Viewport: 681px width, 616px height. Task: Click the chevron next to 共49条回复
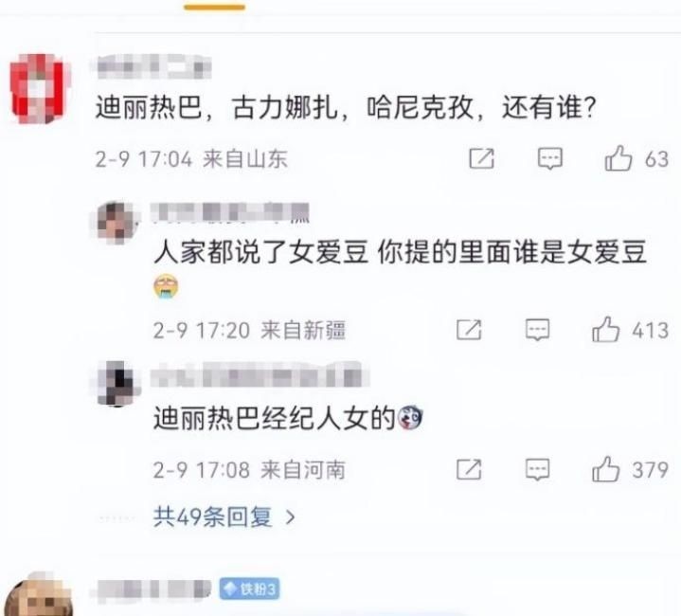(290, 516)
